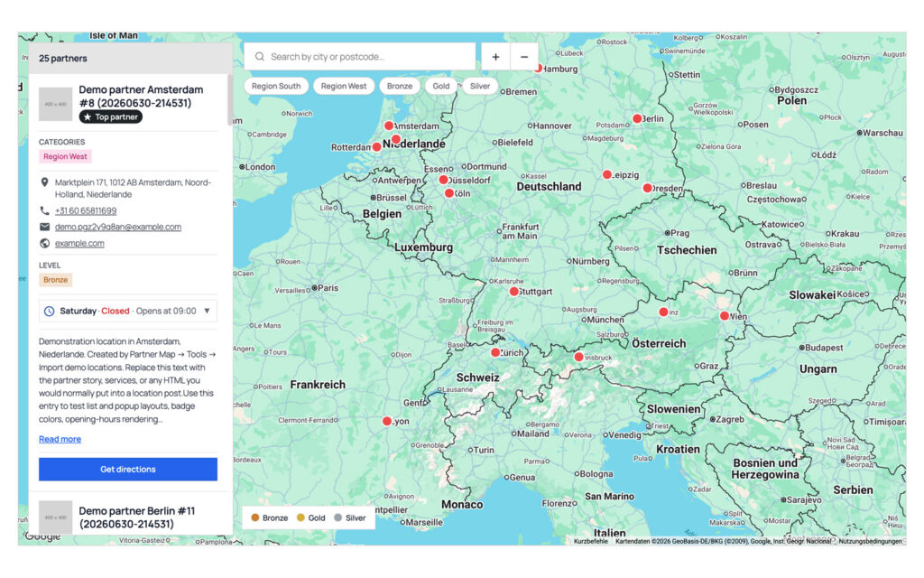Select the Dresden map marker
924x578 pixels.
647,188
